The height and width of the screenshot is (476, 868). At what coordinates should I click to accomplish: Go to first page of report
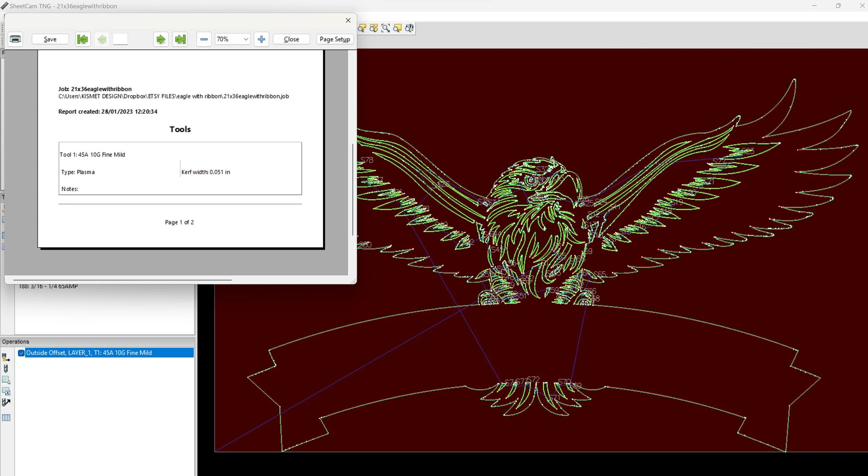click(83, 39)
